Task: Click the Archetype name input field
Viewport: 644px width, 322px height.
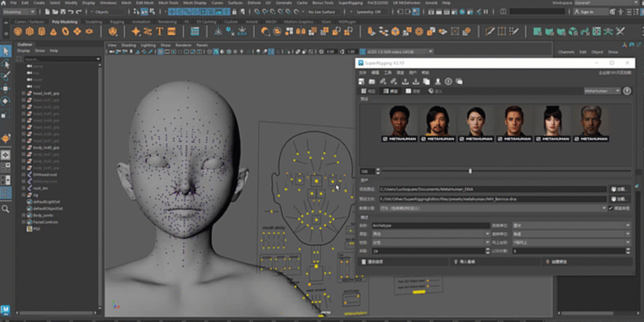Action: 430,225
